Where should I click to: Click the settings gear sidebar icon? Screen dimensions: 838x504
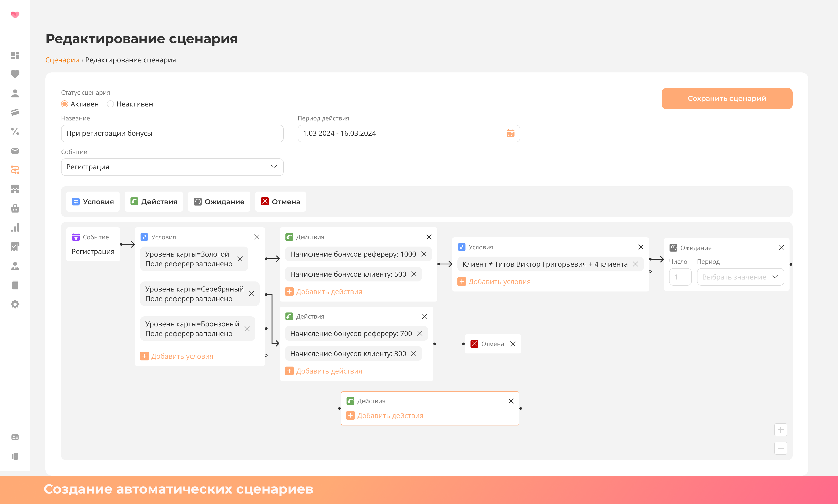(15, 304)
